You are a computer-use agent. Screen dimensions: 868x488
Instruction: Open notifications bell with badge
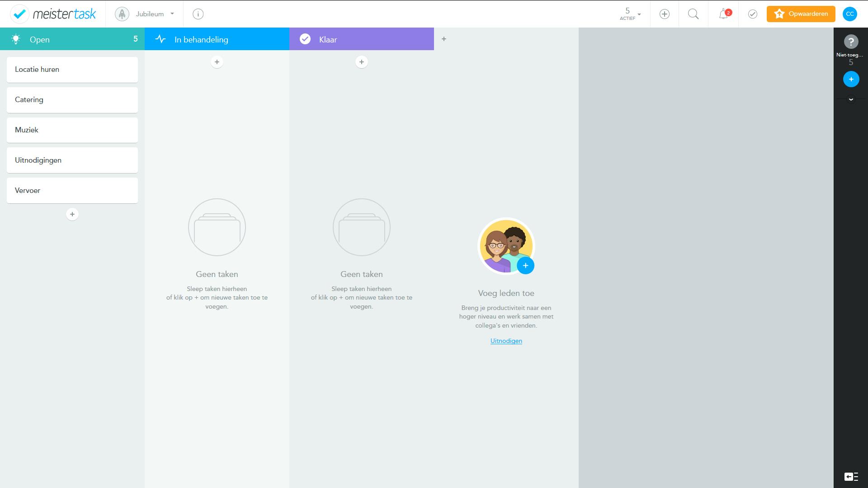coord(724,14)
